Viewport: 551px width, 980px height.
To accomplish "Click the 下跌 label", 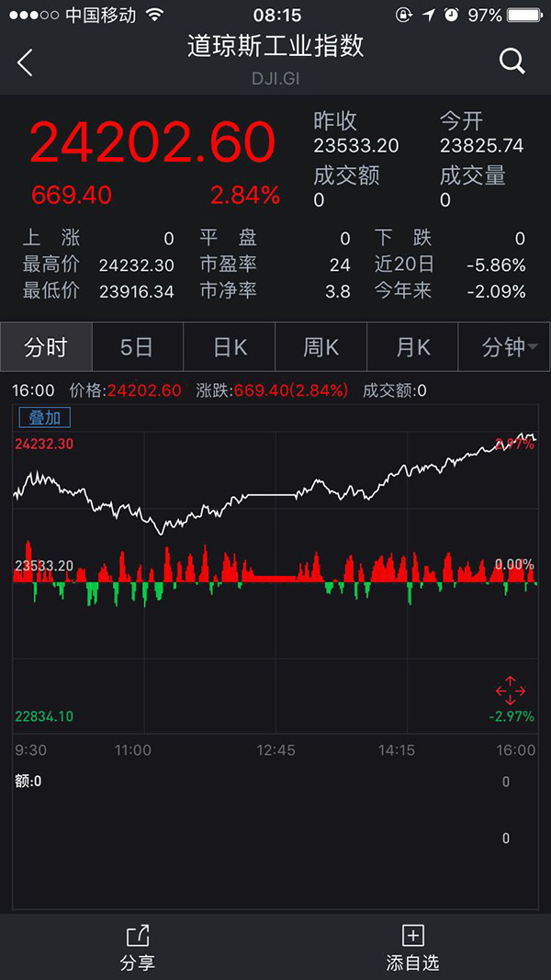I will click(403, 238).
